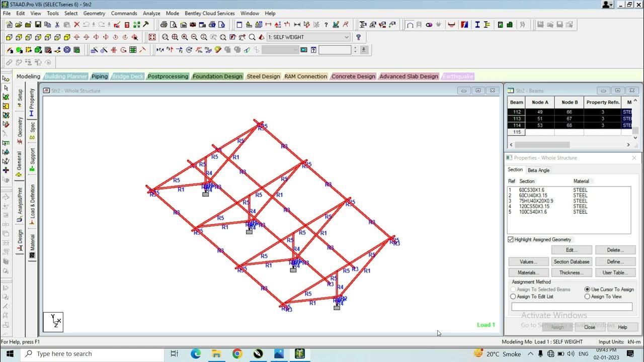Open the vertical Geometry page tab

(x=20, y=130)
